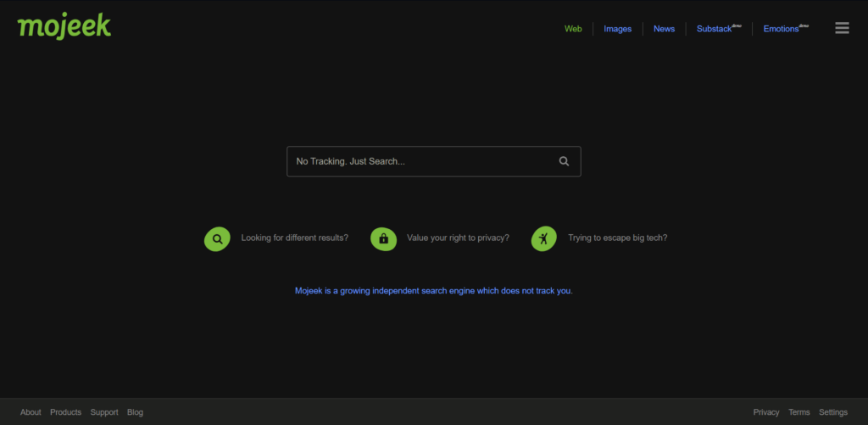
Task: Open the Support footer link
Action: tap(104, 412)
